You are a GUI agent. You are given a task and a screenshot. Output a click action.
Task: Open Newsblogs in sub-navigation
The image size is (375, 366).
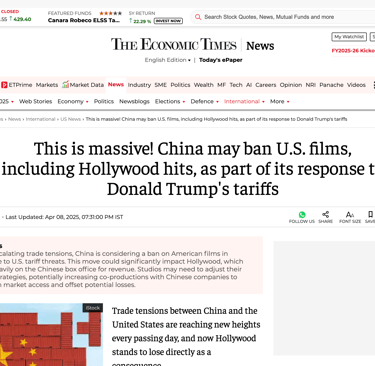134,101
